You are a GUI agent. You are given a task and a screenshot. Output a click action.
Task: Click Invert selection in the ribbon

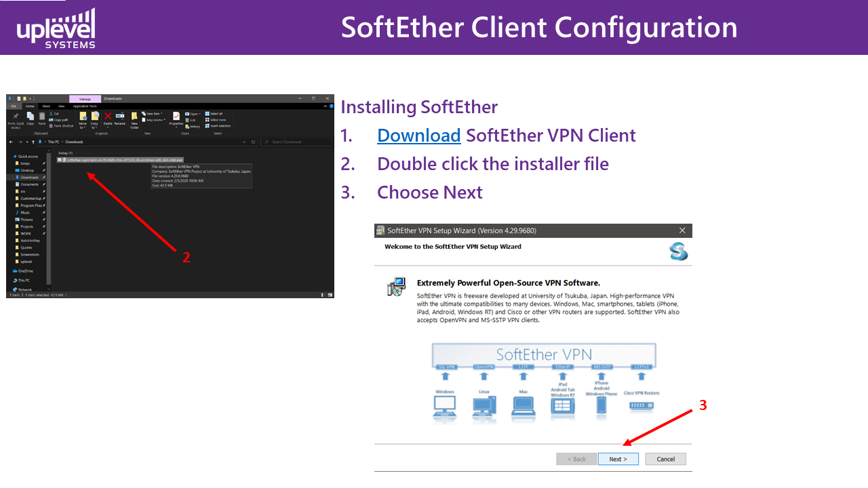coord(218,126)
